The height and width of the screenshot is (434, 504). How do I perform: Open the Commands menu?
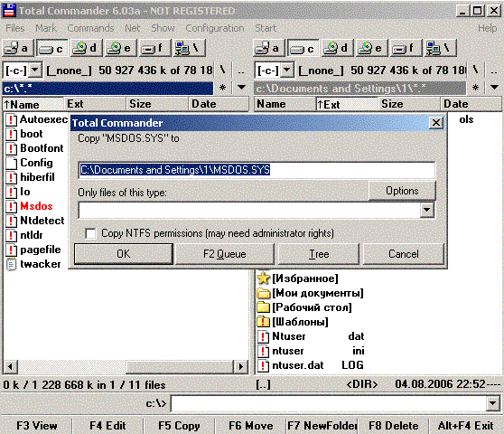(x=90, y=28)
